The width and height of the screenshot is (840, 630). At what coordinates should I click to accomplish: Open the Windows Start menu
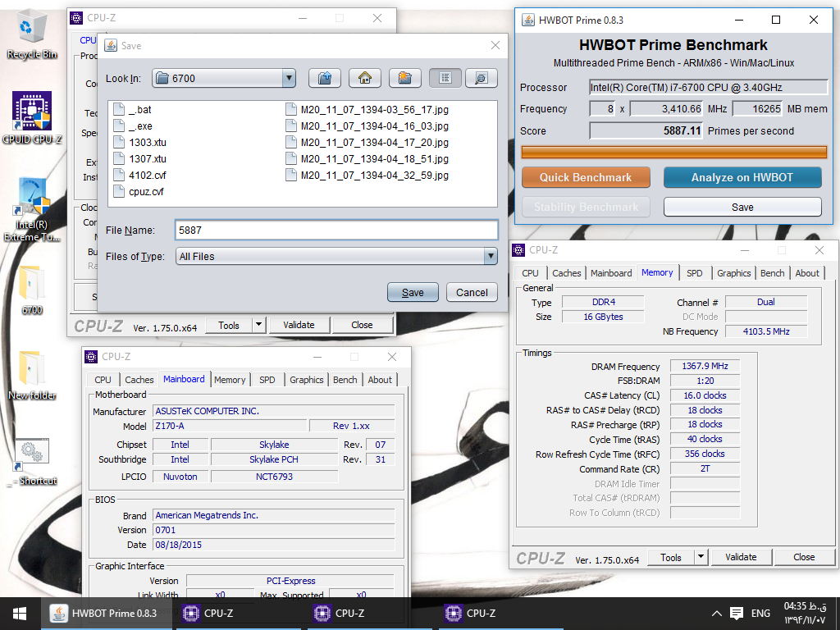[20, 614]
